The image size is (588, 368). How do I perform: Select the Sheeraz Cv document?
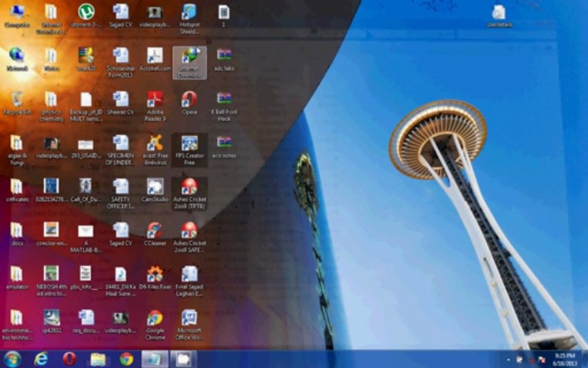point(121,103)
